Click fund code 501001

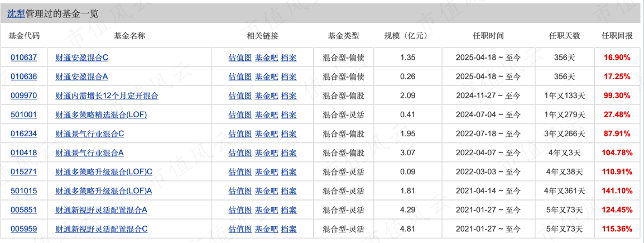23,115
